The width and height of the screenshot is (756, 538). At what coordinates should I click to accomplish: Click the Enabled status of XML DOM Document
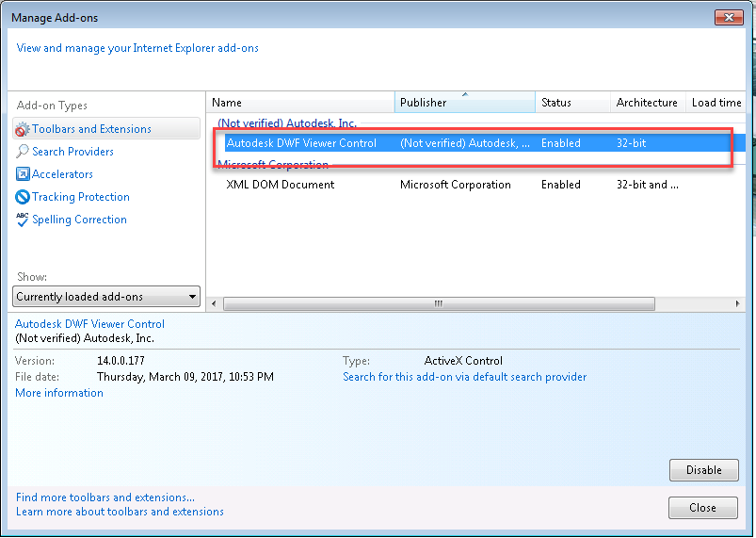click(x=561, y=185)
